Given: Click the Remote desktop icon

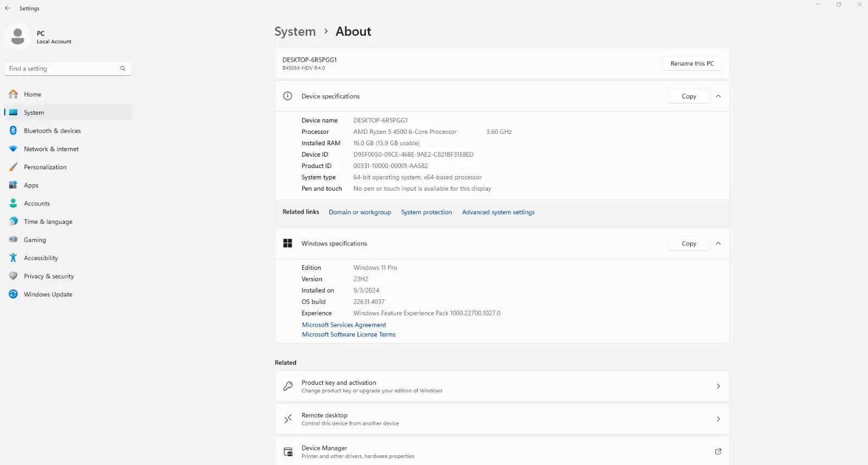Looking at the screenshot, I should pyautogui.click(x=288, y=419).
